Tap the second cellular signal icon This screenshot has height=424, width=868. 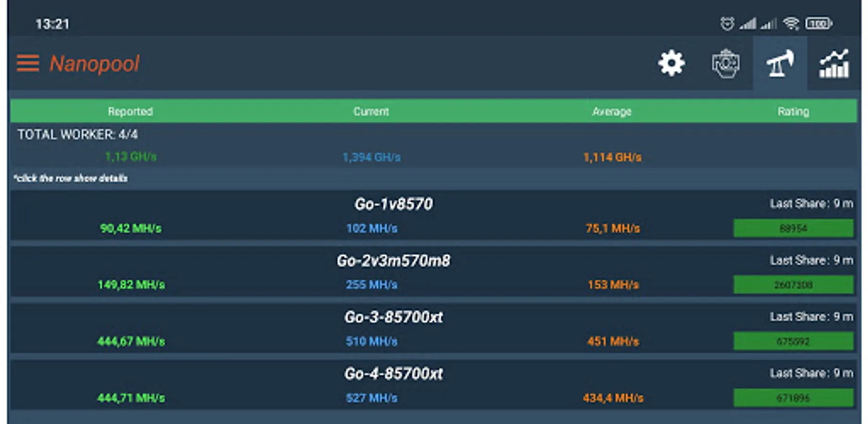(x=769, y=24)
